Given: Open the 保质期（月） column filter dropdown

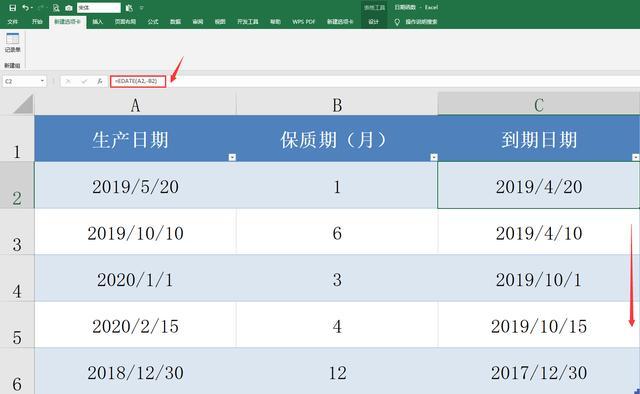Looking at the screenshot, I should (433, 157).
